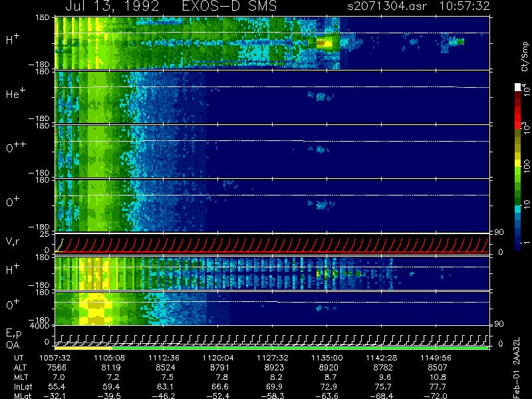
Task: Click the "Feb-01 2AA32L" vertical text
Action: [517, 368]
